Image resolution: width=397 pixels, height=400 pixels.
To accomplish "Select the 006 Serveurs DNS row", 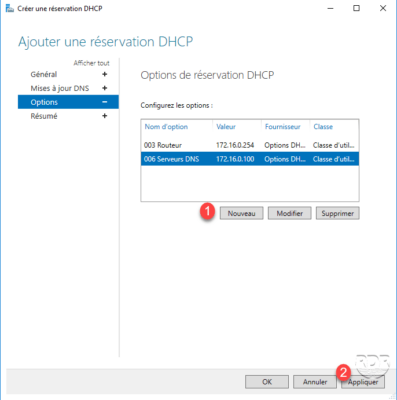I will pos(250,159).
